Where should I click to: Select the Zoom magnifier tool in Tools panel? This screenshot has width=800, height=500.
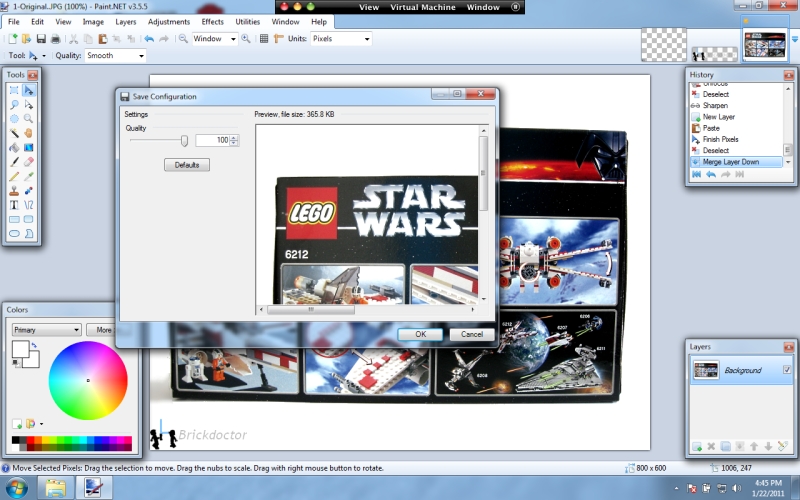tap(29, 119)
